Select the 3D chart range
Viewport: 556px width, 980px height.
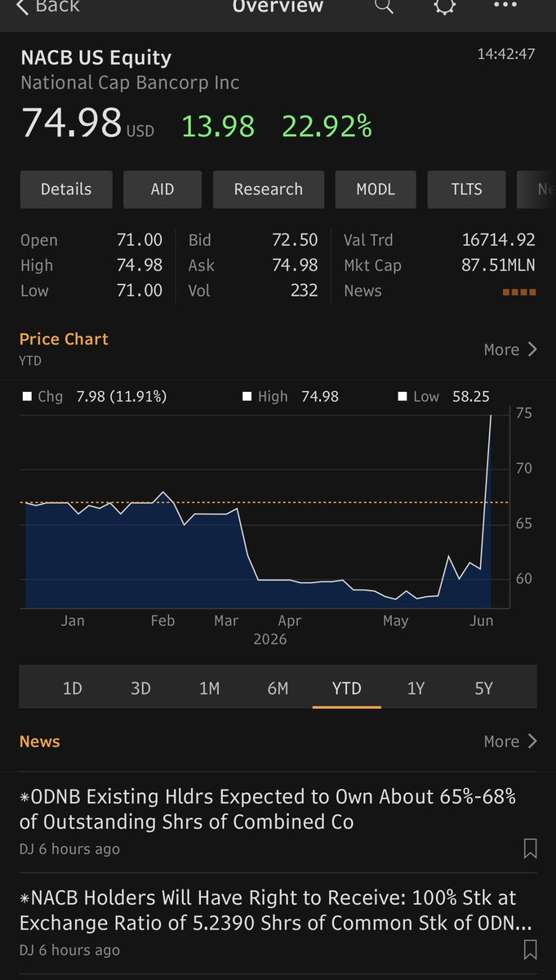point(140,688)
